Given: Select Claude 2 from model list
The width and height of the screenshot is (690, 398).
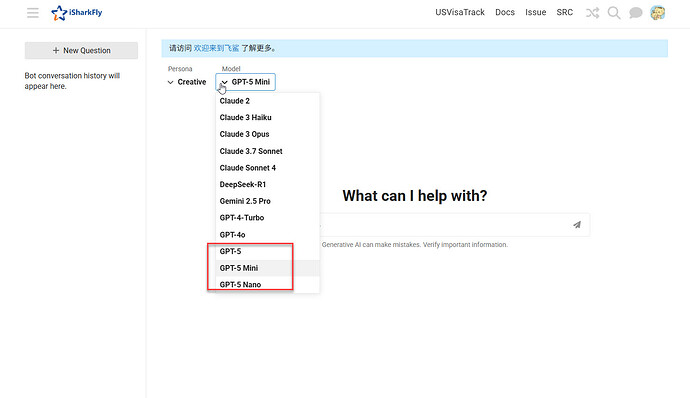Looking at the screenshot, I should point(268,101).
